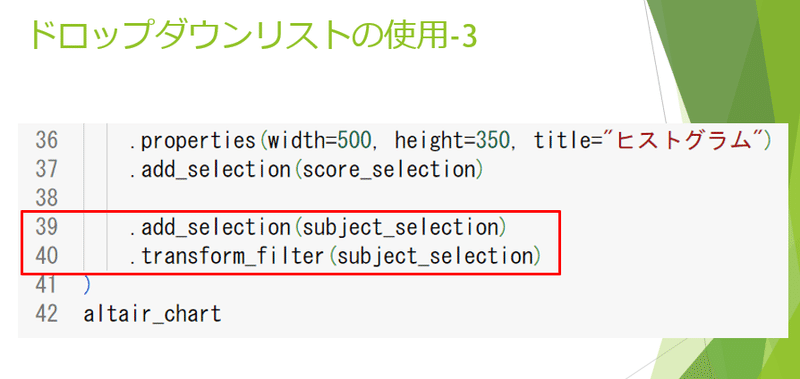Click score_selection in line 37

click(x=389, y=170)
